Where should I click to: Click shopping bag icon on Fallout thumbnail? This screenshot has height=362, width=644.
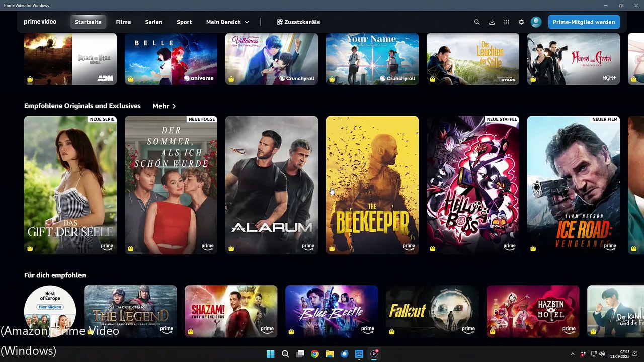(x=392, y=331)
